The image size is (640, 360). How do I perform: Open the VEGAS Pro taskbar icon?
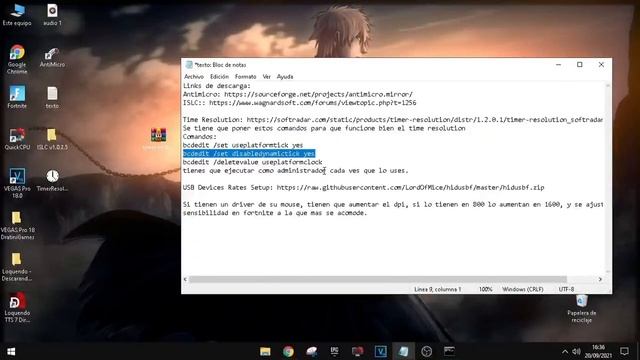pyautogui.click(x=380, y=351)
